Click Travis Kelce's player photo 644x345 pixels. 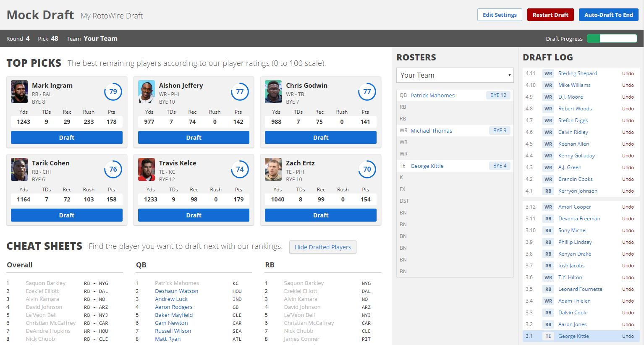(147, 169)
